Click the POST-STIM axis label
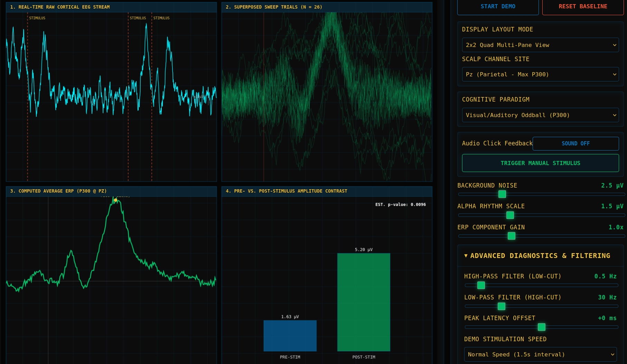The image size is (627, 364). tap(364, 357)
